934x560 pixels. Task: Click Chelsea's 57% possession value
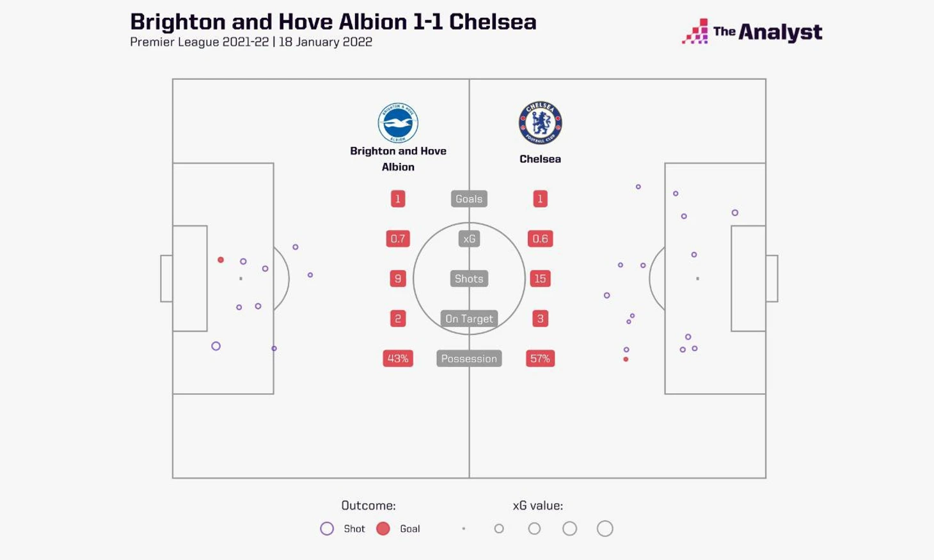coord(540,359)
